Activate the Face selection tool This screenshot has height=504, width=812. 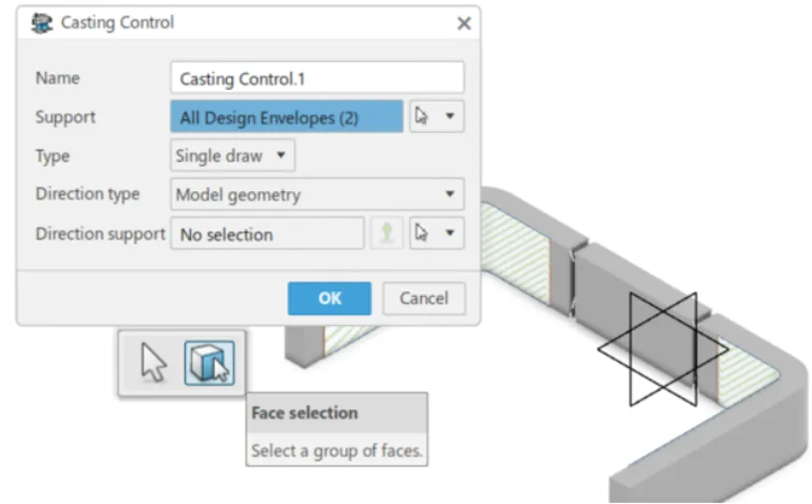click(x=209, y=364)
